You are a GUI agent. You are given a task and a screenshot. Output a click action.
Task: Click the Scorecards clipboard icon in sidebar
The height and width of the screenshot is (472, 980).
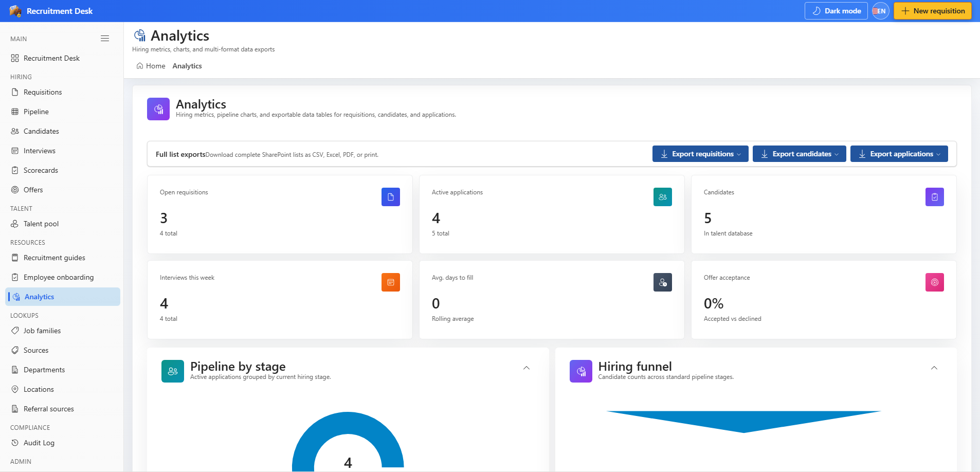[15, 170]
